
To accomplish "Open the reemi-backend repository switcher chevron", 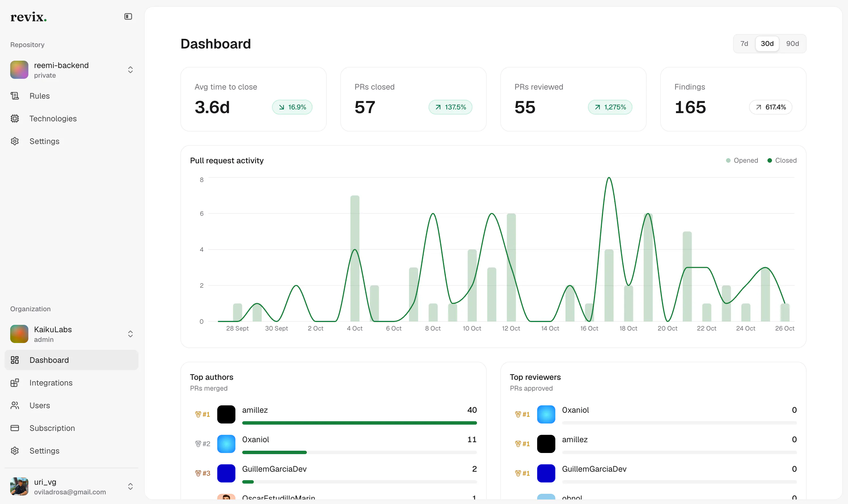I will (x=130, y=70).
